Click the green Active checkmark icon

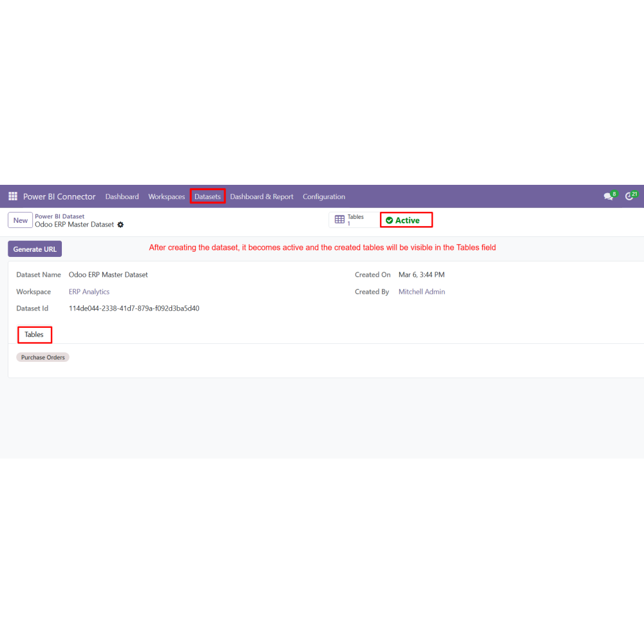(x=390, y=220)
